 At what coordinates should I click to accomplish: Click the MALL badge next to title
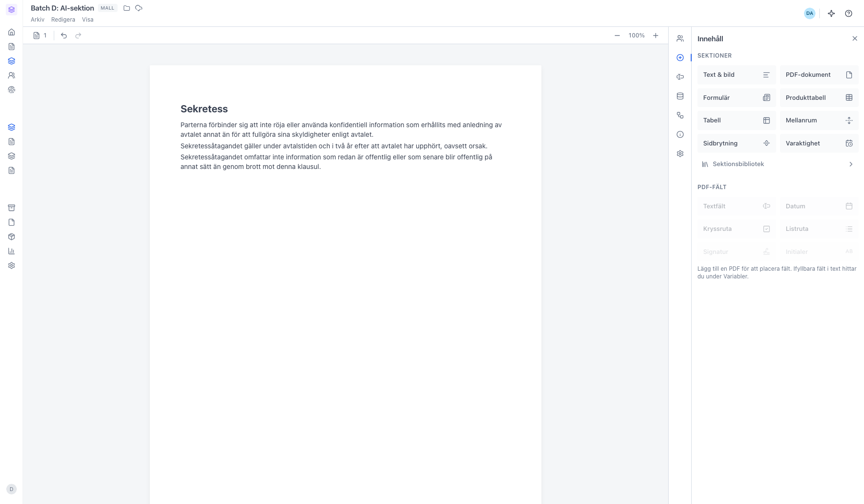[108, 8]
